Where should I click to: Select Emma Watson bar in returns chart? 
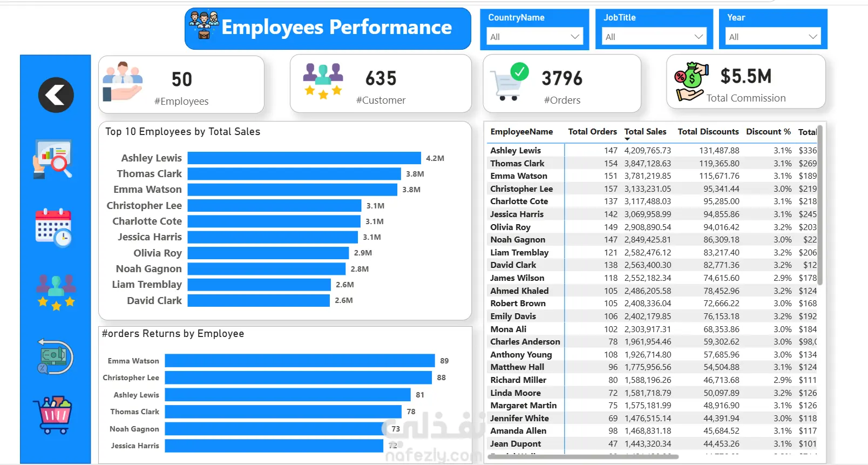coord(300,361)
